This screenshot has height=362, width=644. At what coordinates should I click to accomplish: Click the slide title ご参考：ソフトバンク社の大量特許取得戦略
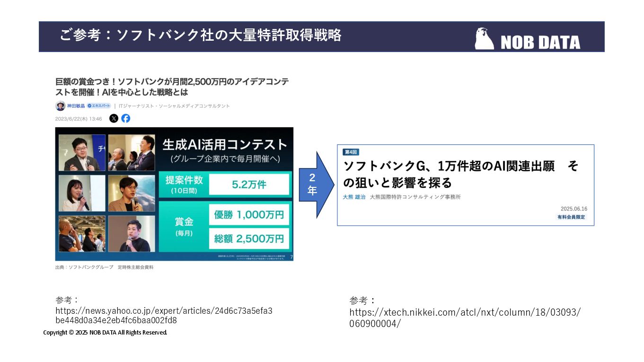(x=201, y=35)
